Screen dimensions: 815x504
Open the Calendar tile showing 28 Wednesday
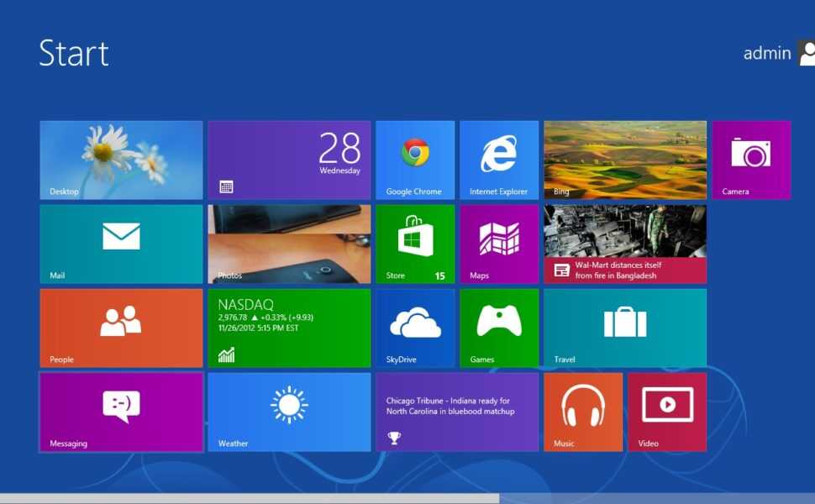coord(289,160)
